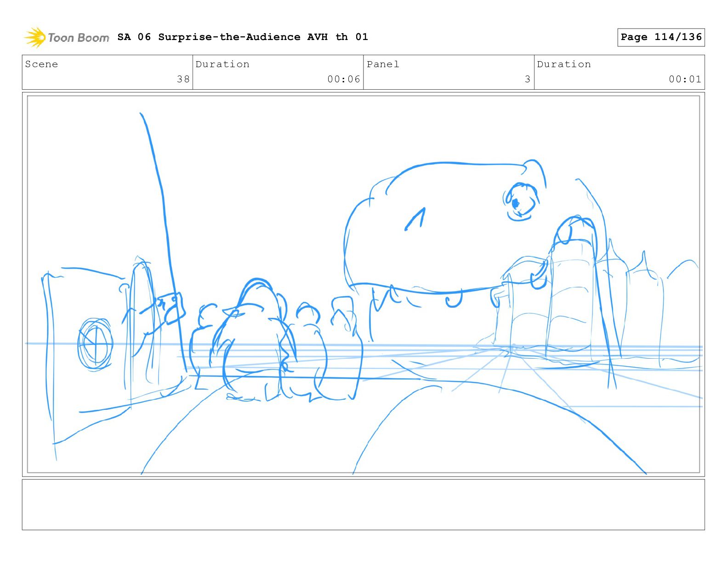Click the Toon Boom logo
This screenshot has width=728, height=563.
click(67, 37)
